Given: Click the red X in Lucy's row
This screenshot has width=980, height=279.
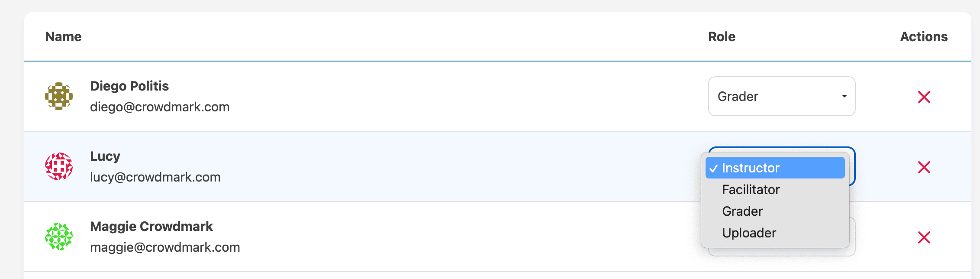Looking at the screenshot, I should (924, 167).
